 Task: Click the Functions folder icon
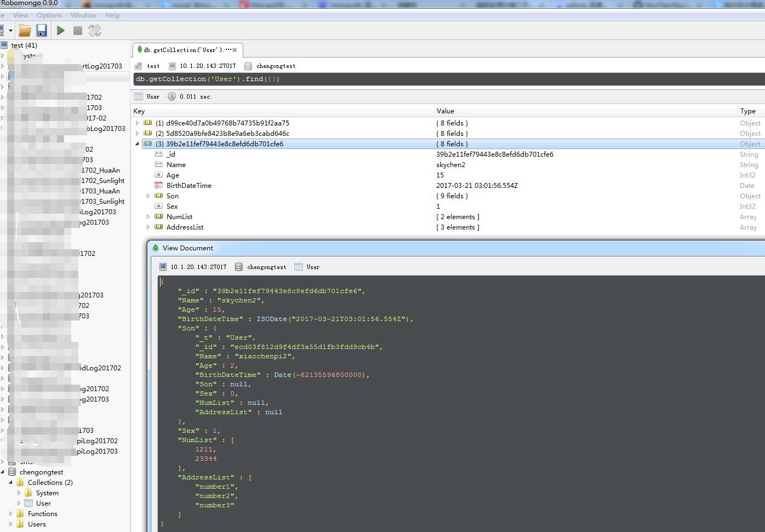[x=20, y=514]
